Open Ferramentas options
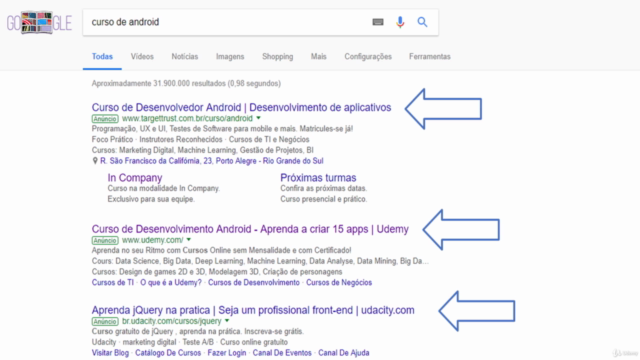 coord(430,57)
